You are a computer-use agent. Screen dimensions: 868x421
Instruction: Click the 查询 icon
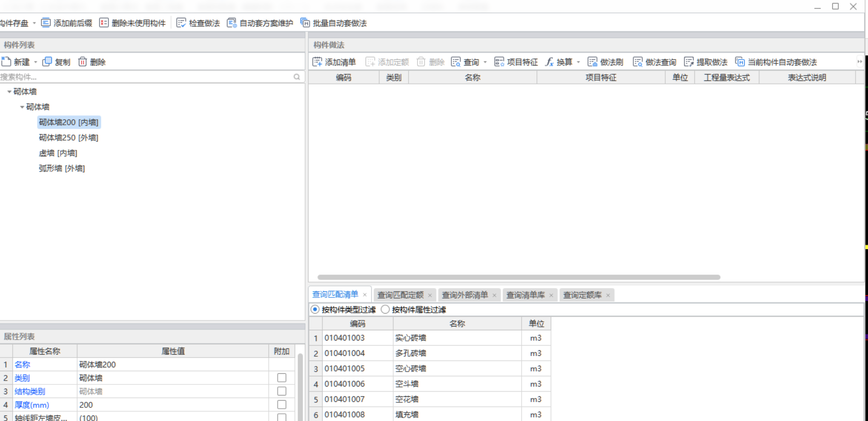[x=456, y=62]
